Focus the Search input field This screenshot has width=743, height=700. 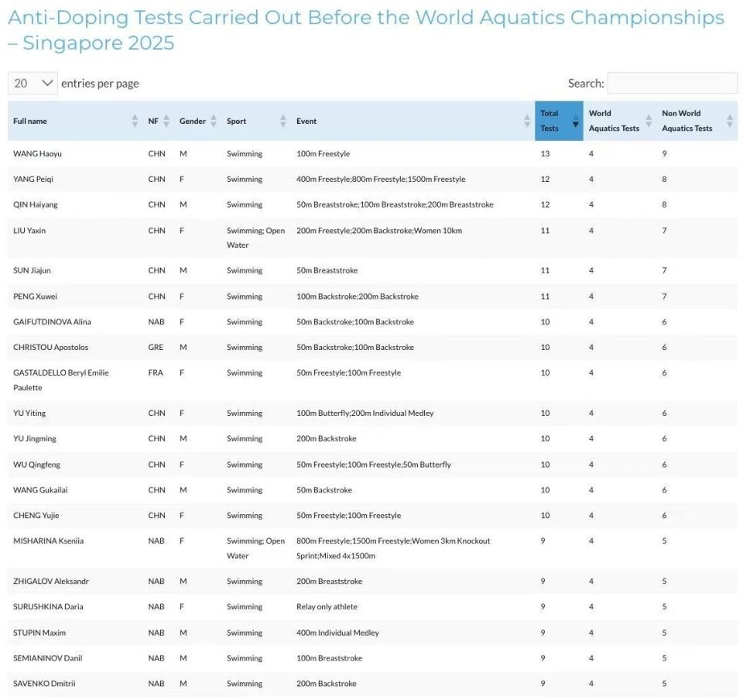click(673, 84)
